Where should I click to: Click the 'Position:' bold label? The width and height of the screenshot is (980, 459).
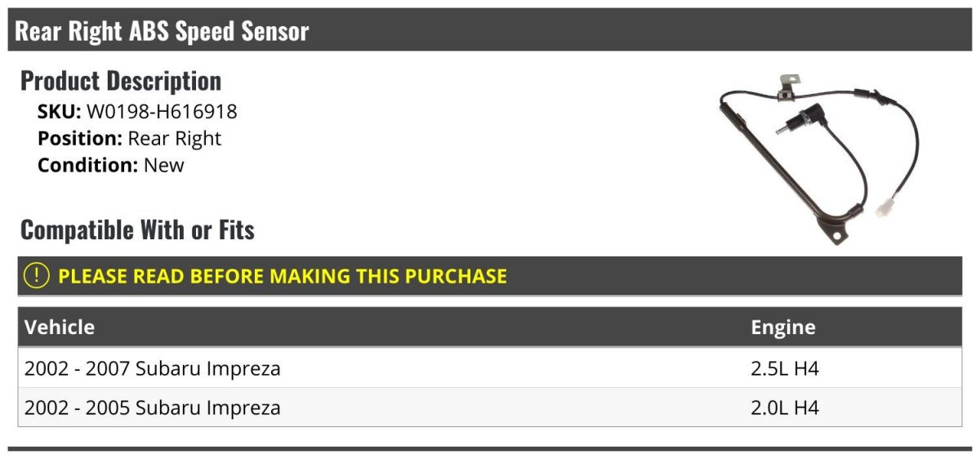tap(80, 138)
